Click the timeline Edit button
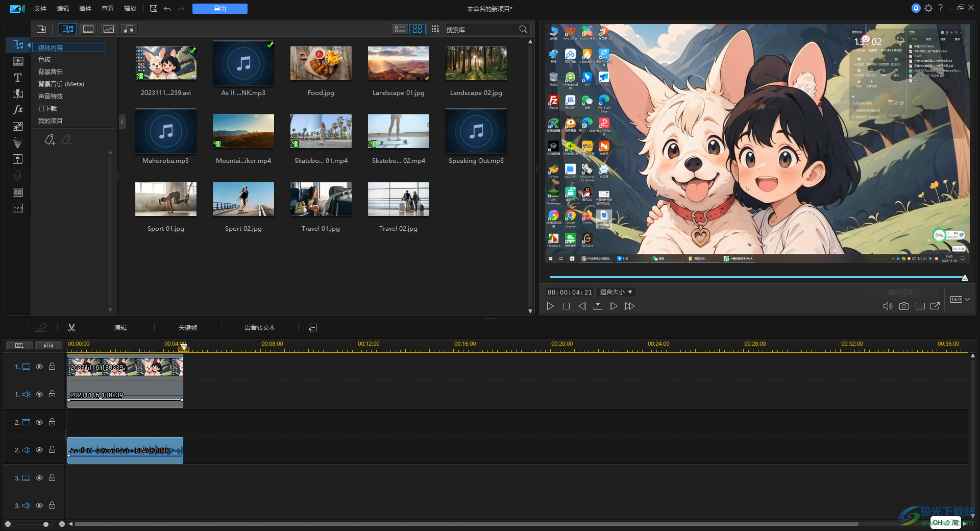The width and height of the screenshot is (980, 531). [120, 328]
